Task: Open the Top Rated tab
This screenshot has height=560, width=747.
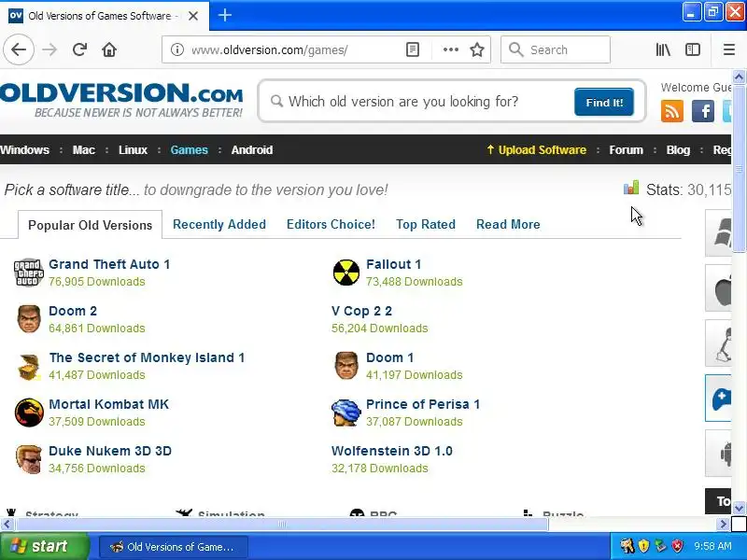Action: pyautogui.click(x=426, y=224)
